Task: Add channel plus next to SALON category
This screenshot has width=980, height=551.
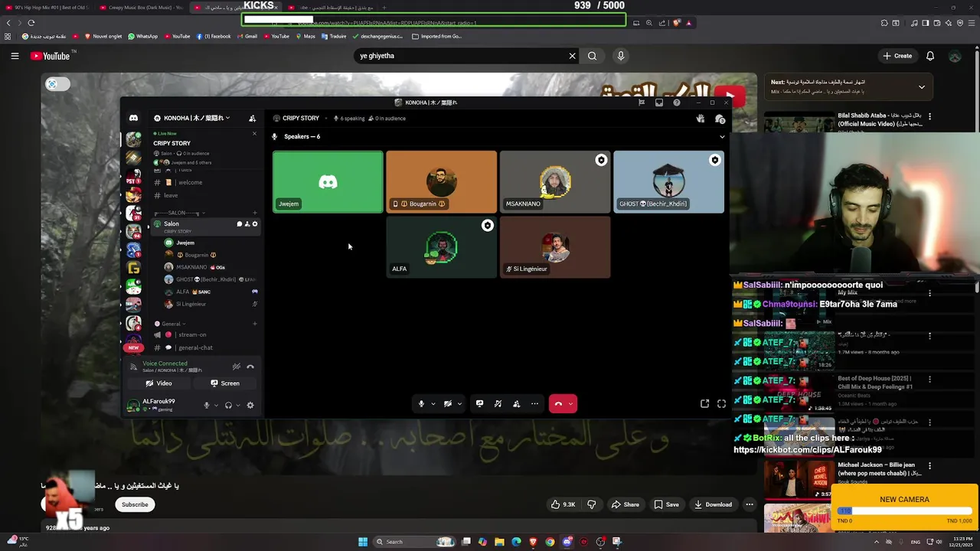Action: tap(255, 213)
